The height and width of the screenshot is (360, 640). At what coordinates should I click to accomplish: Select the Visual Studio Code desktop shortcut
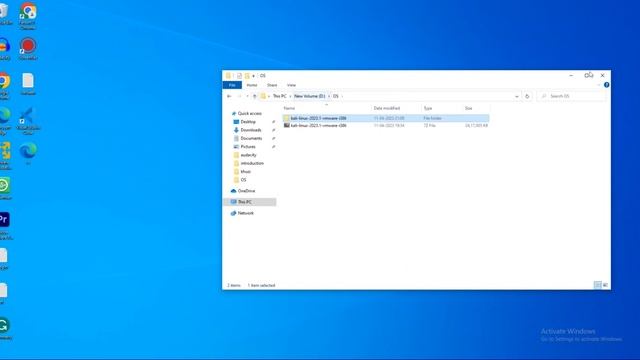point(28,121)
